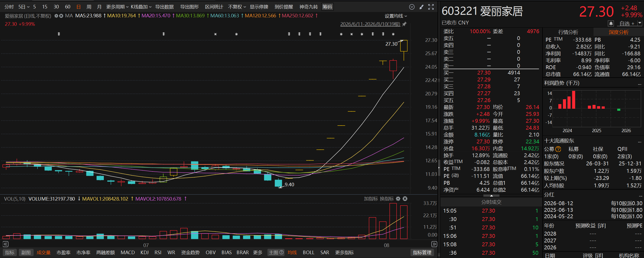Click the 加指标 add indicator link
Viewport: 644px width, 258px height.
pyautogui.click(x=371, y=199)
